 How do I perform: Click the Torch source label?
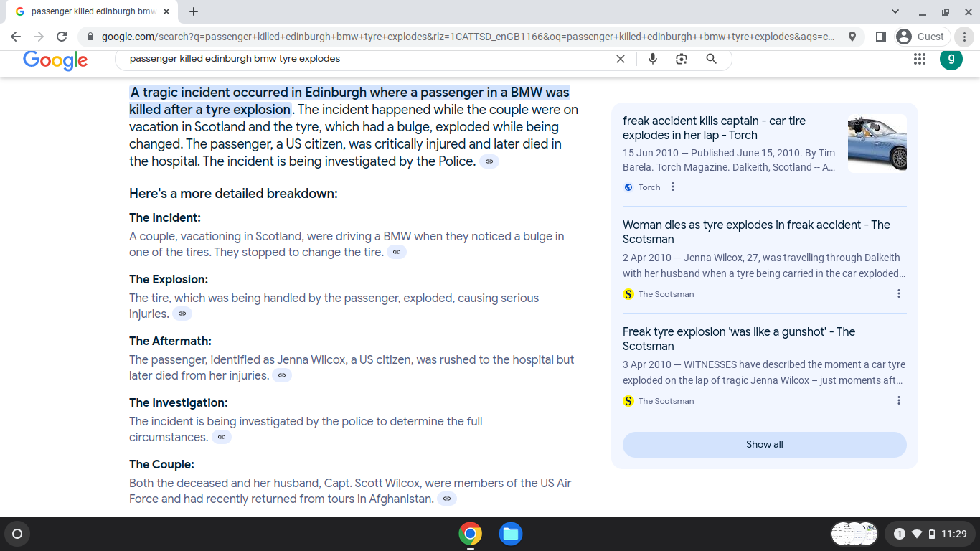(x=649, y=187)
